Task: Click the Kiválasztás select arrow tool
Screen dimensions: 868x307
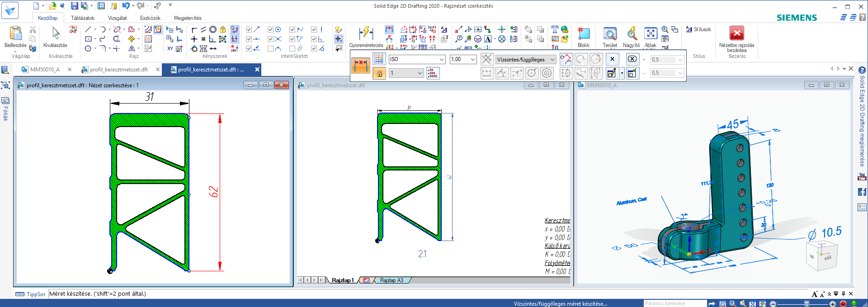Action: [x=55, y=37]
